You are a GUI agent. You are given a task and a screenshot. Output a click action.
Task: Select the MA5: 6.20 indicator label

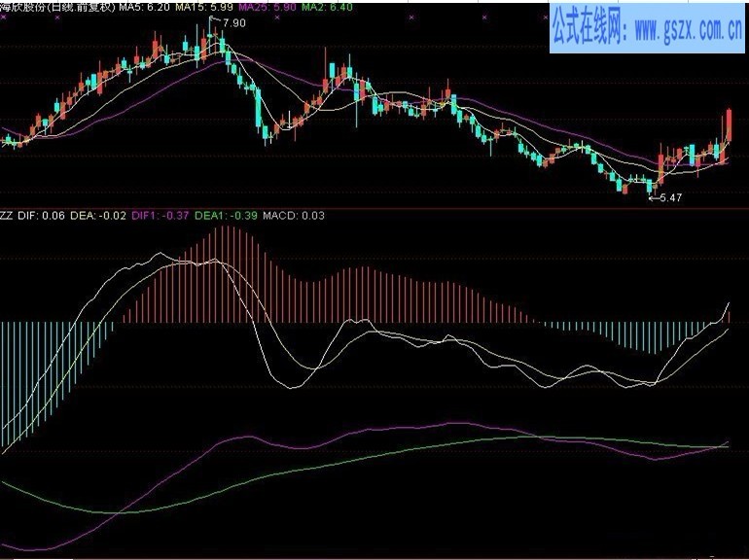click(x=145, y=7)
